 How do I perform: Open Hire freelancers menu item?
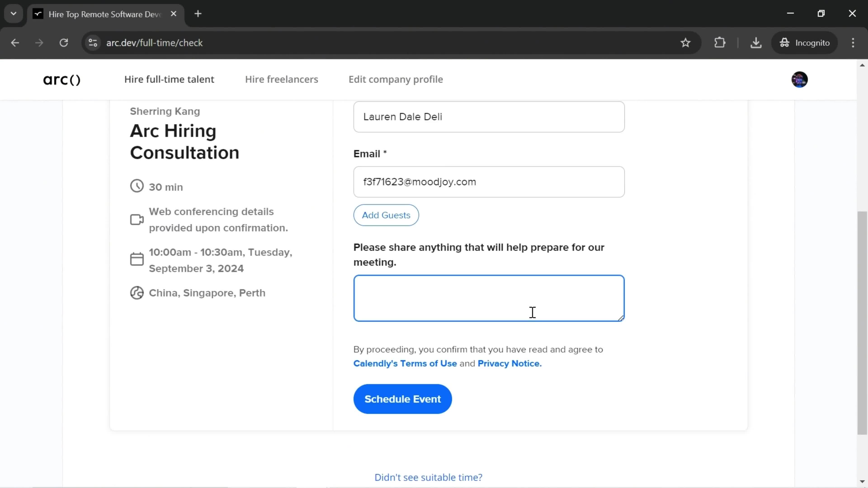282,80
